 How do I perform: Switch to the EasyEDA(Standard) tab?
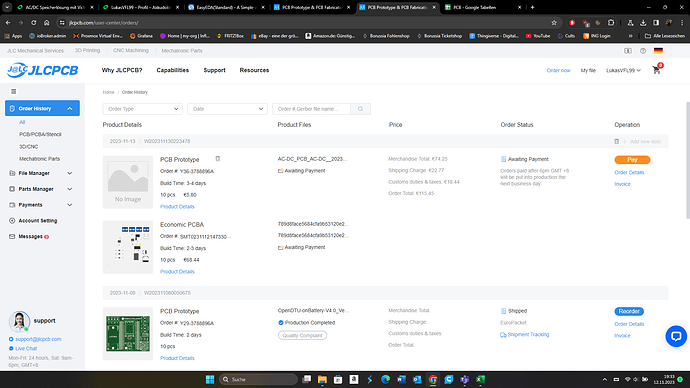pos(226,7)
